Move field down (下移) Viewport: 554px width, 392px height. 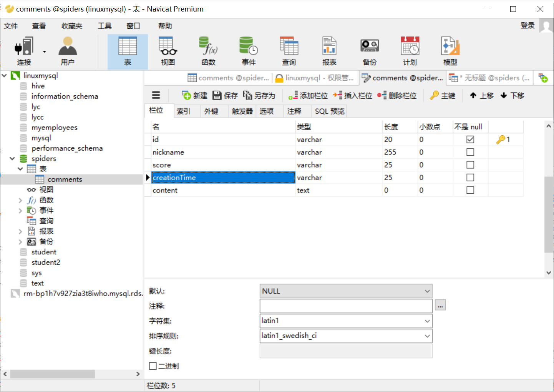pyautogui.click(x=513, y=95)
